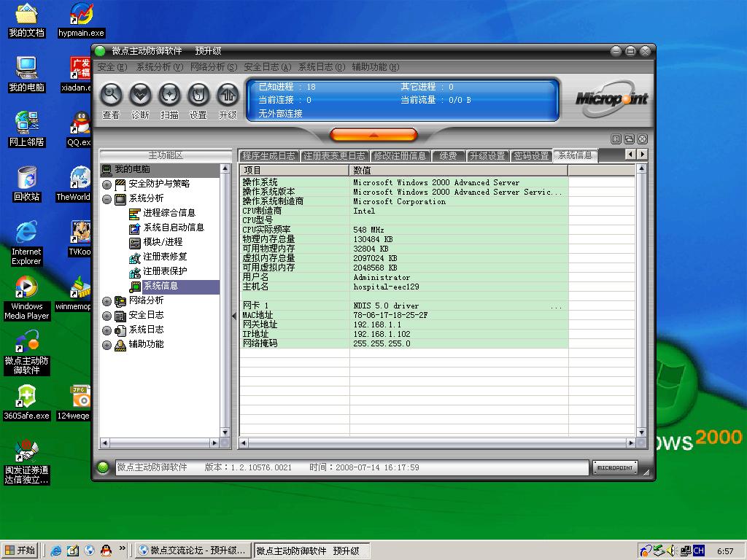Collapse the 系统分析 tree node
Image resolution: width=747 pixels, height=560 pixels.
click(x=107, y=199)
